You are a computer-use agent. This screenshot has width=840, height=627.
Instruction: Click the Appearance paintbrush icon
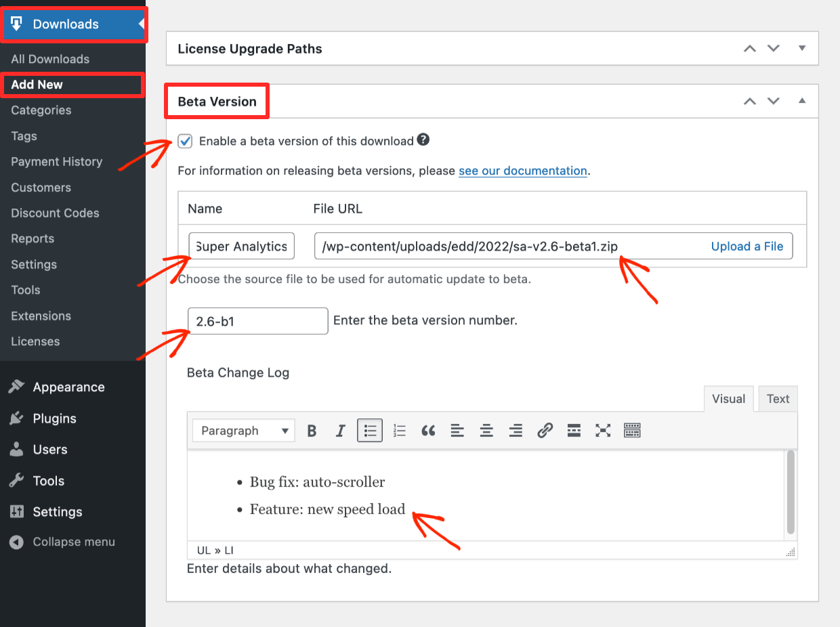tap(17, 387)
